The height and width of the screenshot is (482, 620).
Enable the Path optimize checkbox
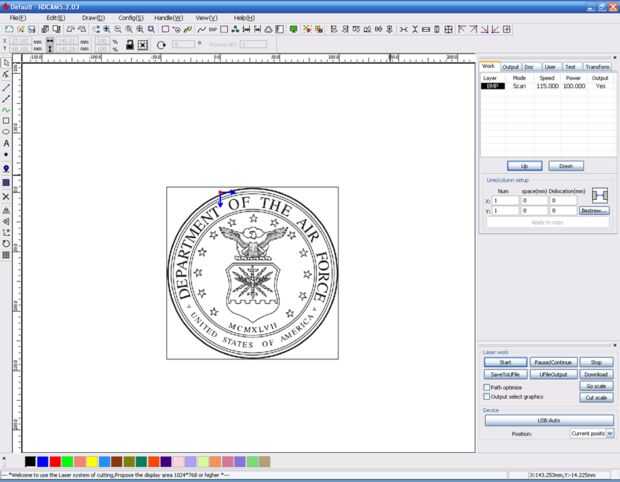(487, 387)
